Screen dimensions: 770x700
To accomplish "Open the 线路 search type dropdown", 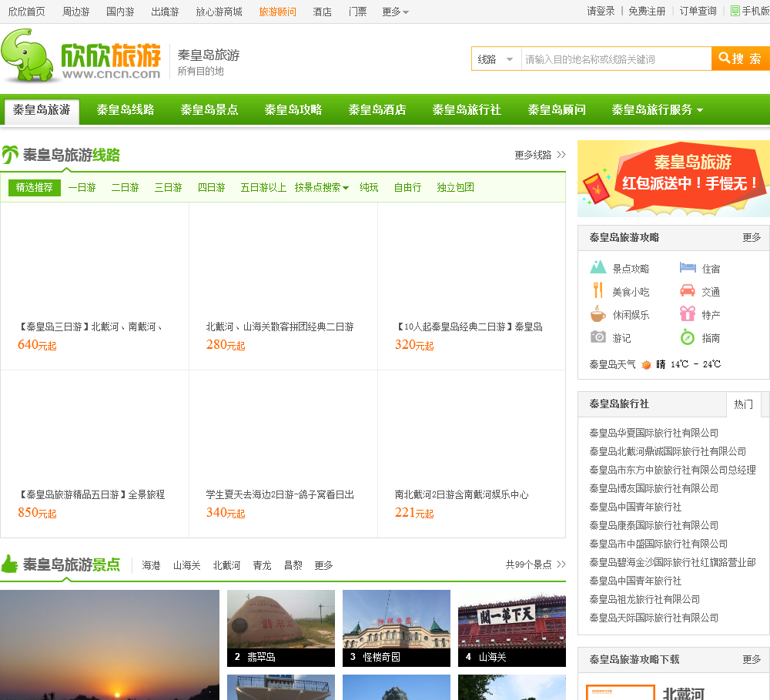I will [496, 59].
